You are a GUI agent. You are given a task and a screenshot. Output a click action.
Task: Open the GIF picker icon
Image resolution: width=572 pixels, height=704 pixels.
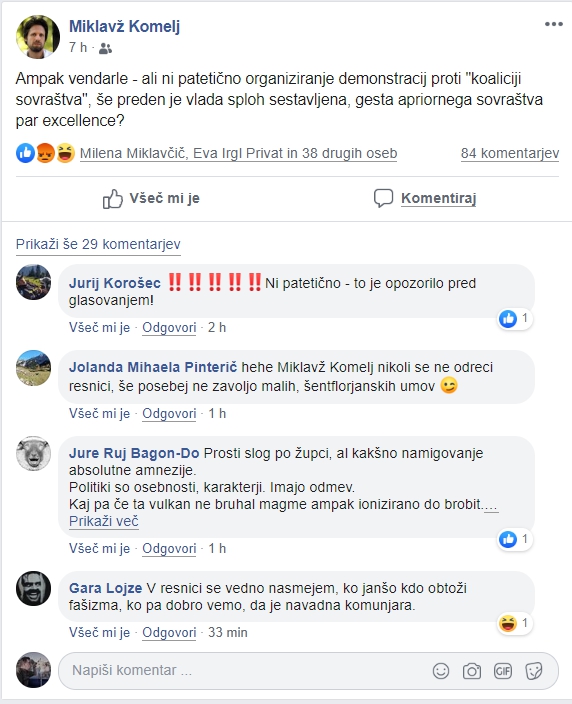503,671
